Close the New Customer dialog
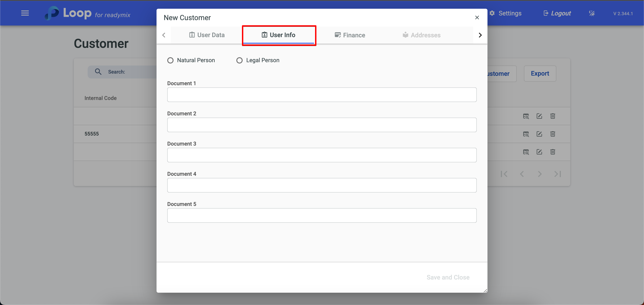Screen dimensions: 644x305 pyautogui.click(x=477, y=17)
